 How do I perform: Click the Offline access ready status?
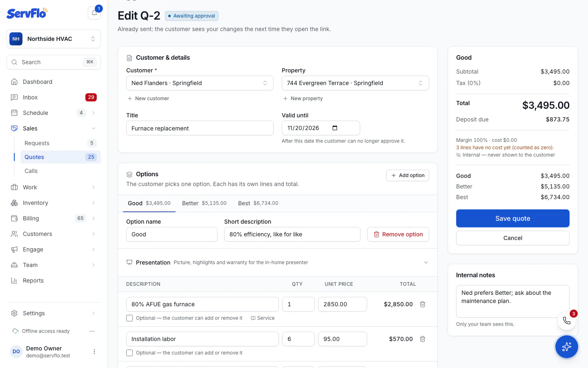(41, 331)
